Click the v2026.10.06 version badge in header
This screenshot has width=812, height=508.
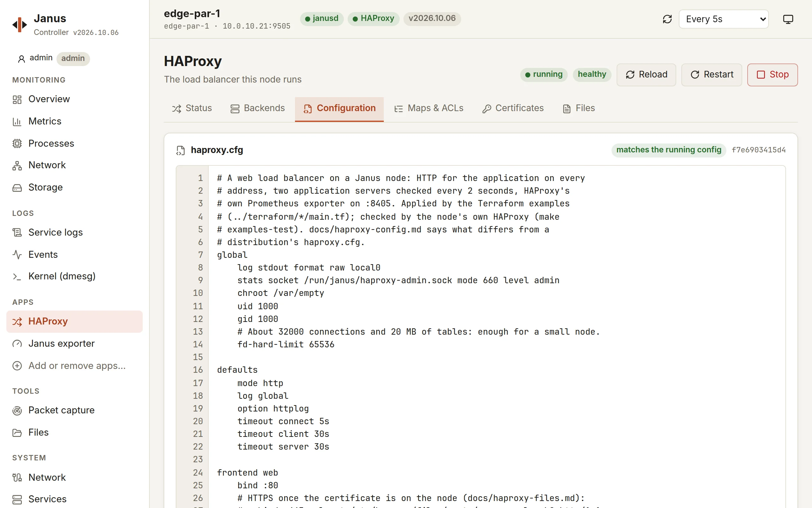click(x=432, y=18)
